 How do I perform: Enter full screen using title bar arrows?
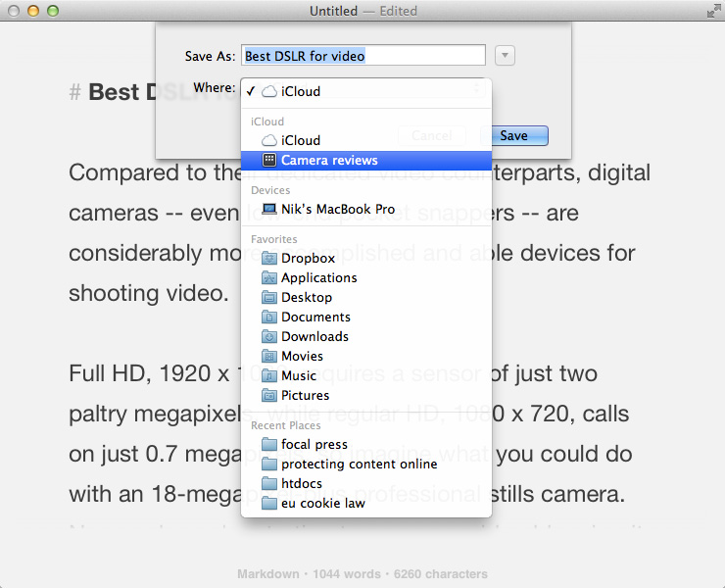711,11
